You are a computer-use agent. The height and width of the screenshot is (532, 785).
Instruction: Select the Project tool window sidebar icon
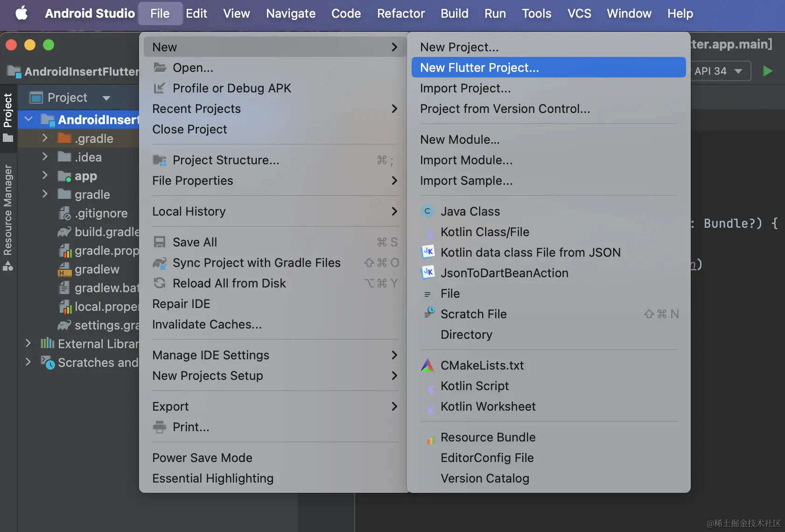coord(8,117)
